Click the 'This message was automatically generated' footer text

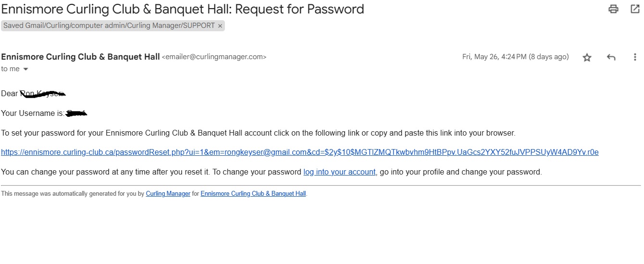(x=73, y=194)
